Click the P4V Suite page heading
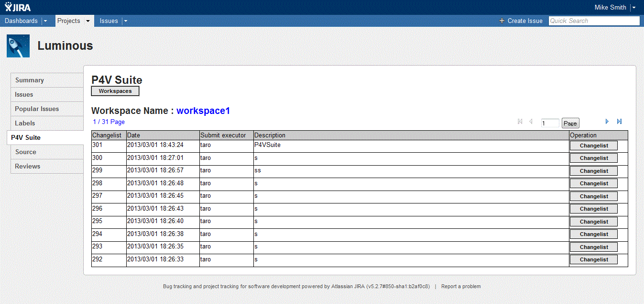The image size is (644, 304). coord(117,80)
